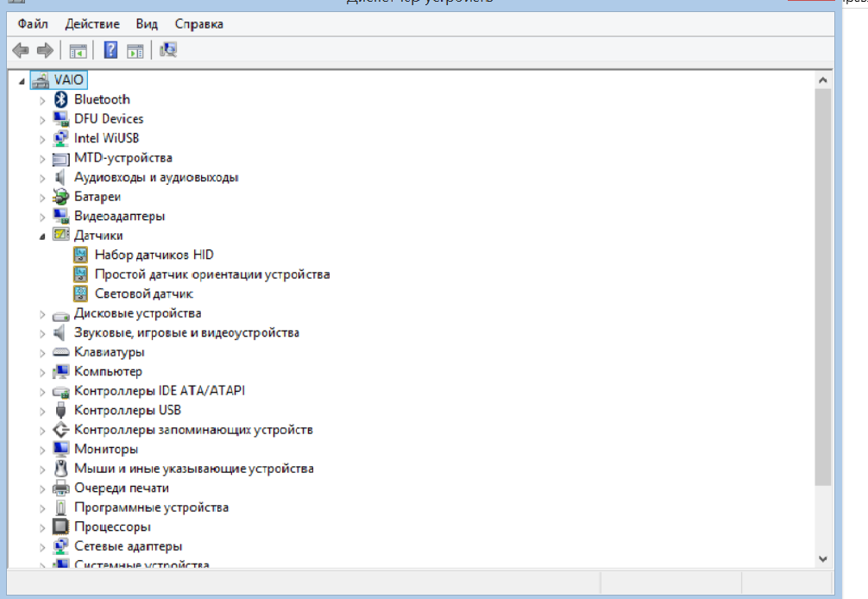
Task: Open the Файл menu
Action: pyautogui.click(x=33, y=24)
